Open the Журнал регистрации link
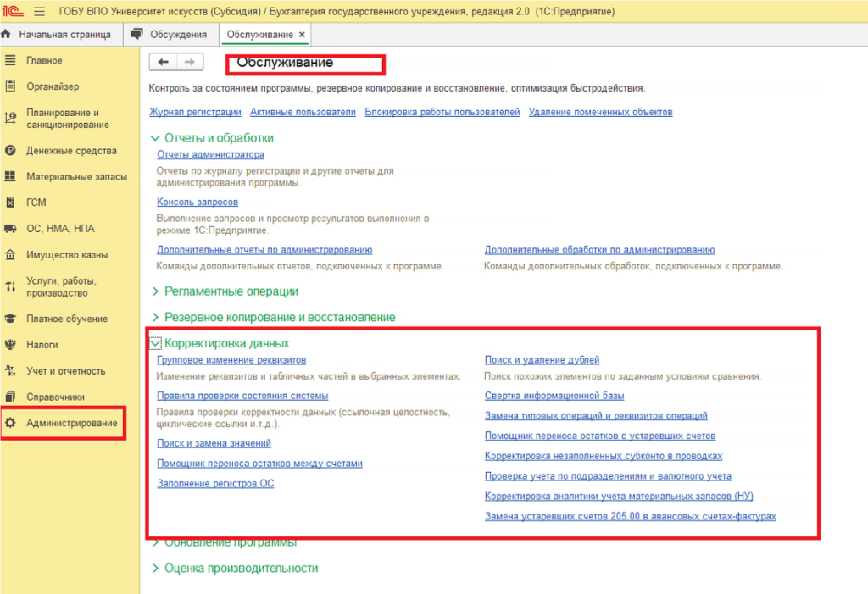 195,112
